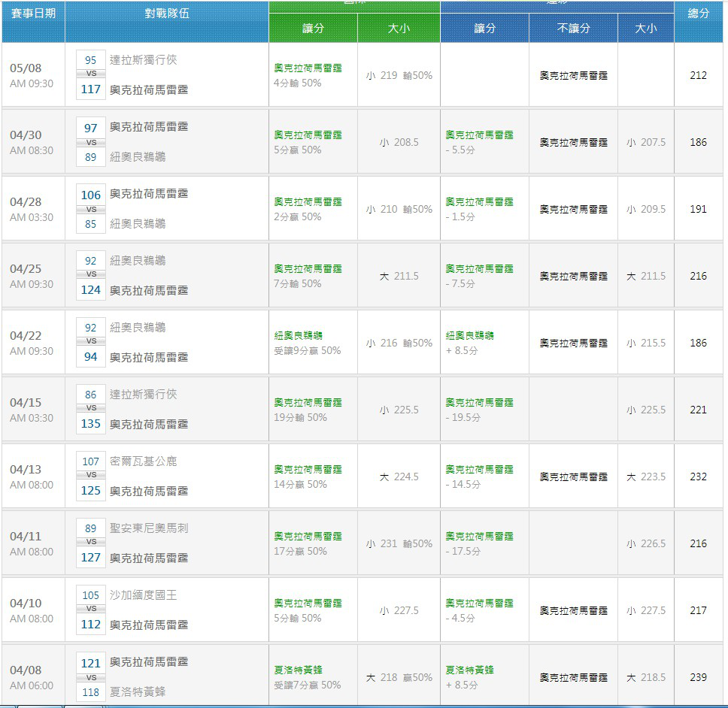Image resolution: width=728 pixels, height=708 pixels.
Task: Select total score 232
Action: pos(698,477)
